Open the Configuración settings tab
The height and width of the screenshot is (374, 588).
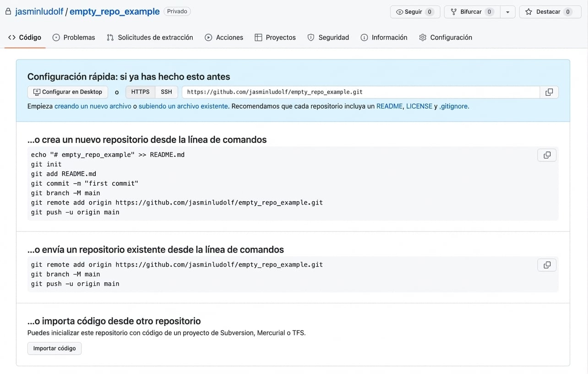[x=446, y=38]
